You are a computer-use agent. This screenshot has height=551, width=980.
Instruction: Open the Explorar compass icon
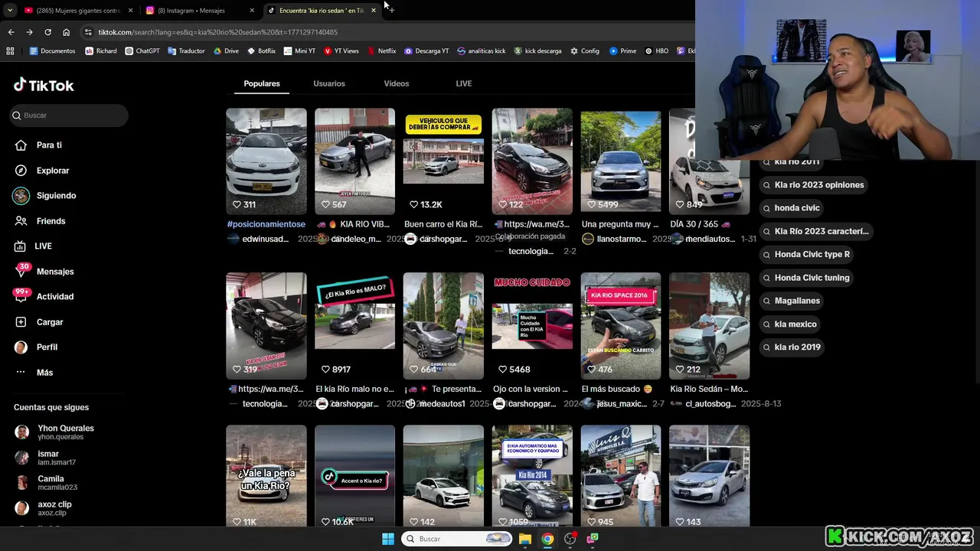pos(21,171)
